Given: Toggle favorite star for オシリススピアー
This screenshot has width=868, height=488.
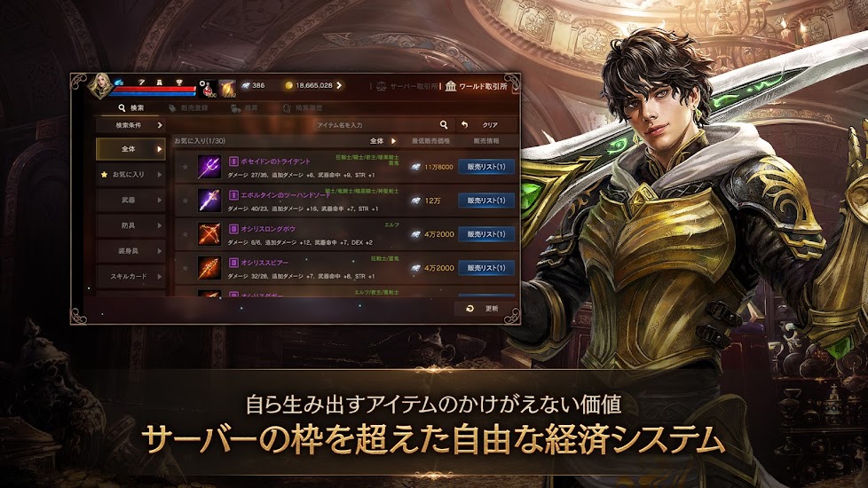Looking at the screenshot, I should 185,268.
